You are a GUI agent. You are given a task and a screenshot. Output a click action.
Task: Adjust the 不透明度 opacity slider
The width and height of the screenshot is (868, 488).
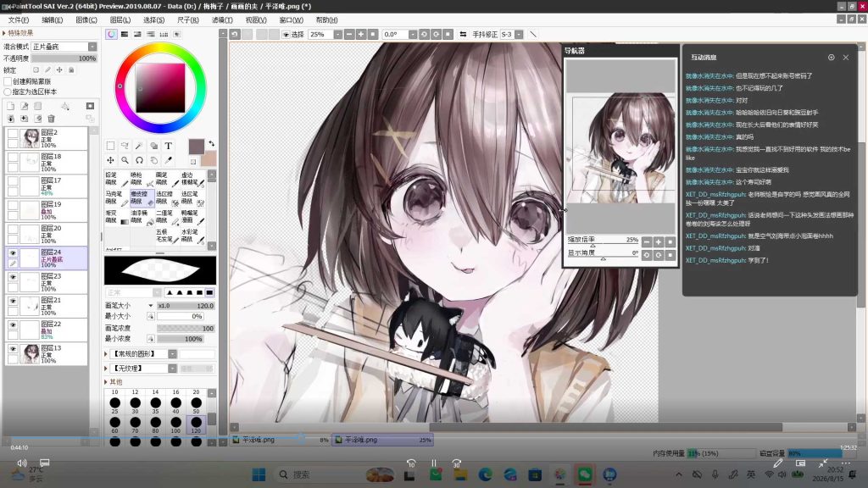pos(64,58)
